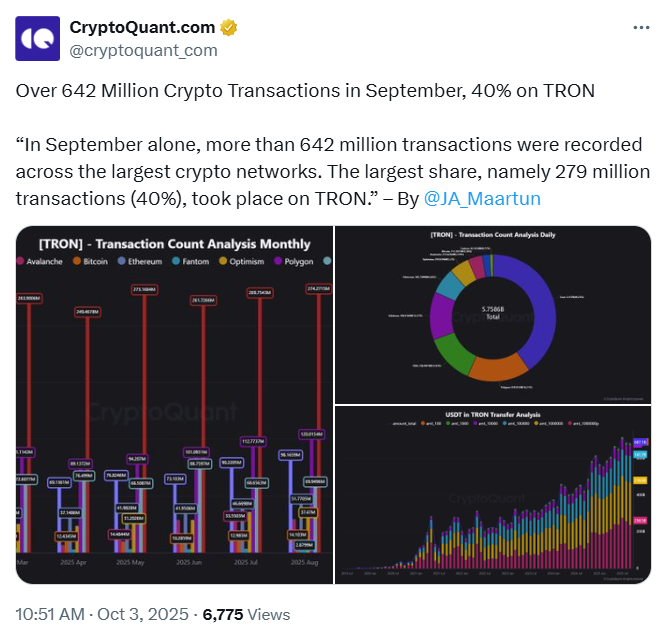Click the CryptoQuant profile avatar
The height and width of the screenshot is (631, 664).
[37, 37]
